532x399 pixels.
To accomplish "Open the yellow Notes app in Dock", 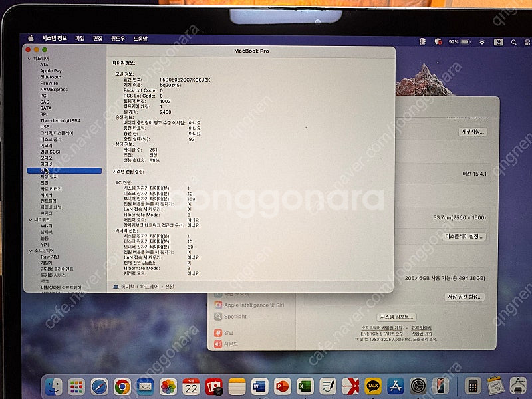I will pyautogui.click(x=237, y=386).
